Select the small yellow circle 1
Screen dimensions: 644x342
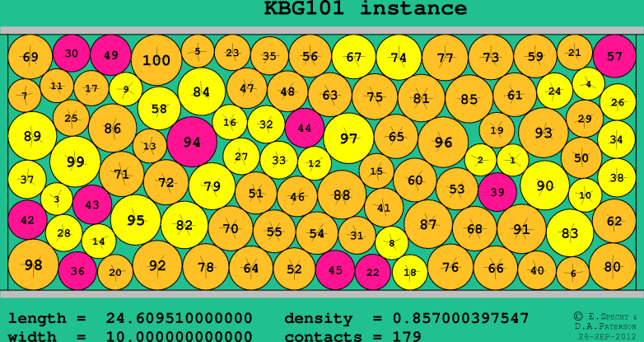tap(512, 161)
